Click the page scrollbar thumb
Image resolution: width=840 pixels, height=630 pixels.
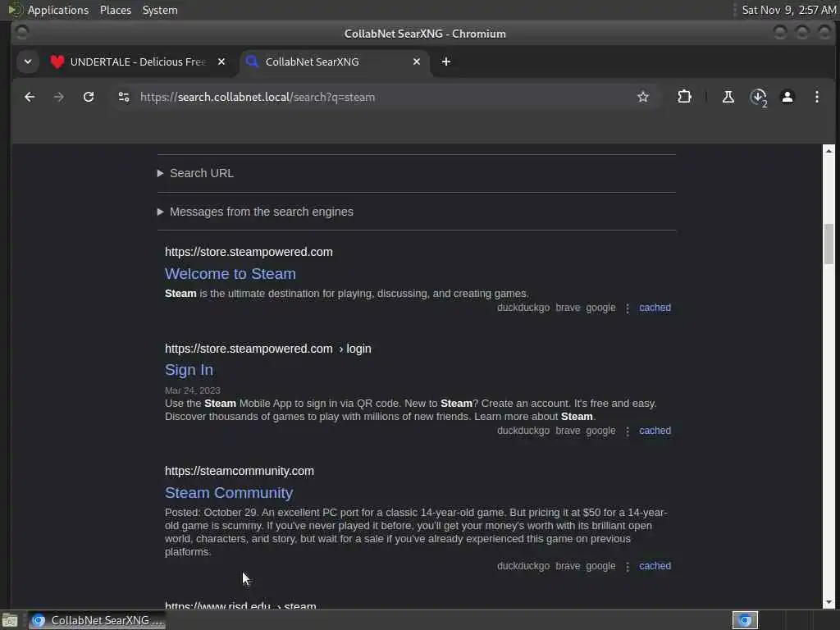coord(829,244)
